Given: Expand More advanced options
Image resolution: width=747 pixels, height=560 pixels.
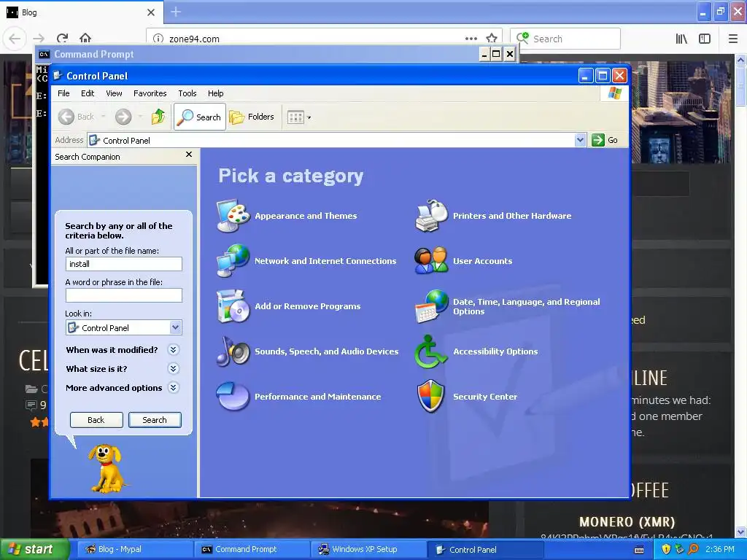Looking at the screenshot, I should 174,388.
